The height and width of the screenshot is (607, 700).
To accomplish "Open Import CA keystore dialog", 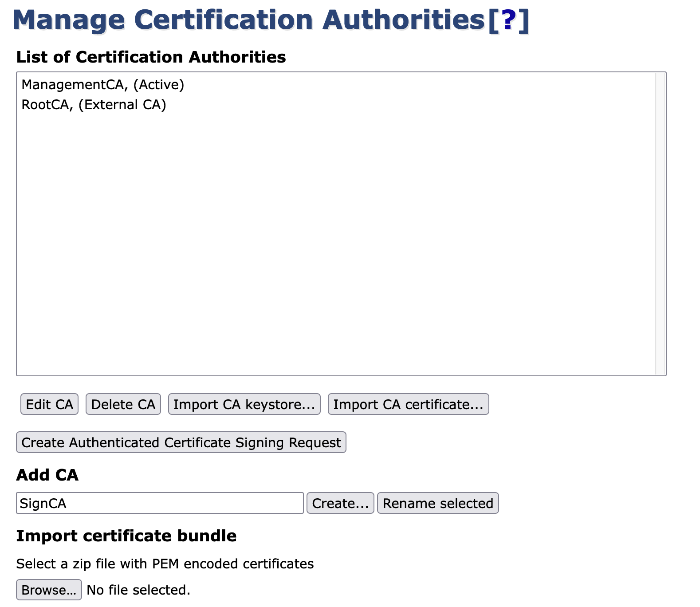I will 244,404.
